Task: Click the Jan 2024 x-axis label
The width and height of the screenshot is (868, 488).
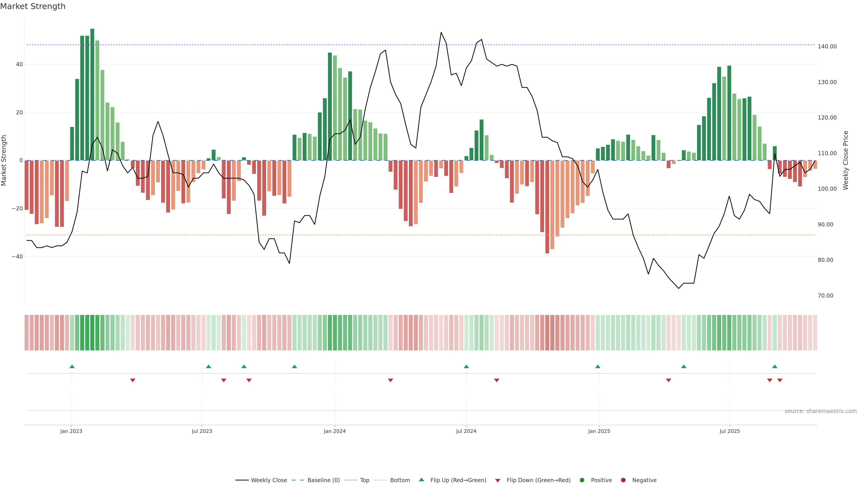Action: click(335, 431)
